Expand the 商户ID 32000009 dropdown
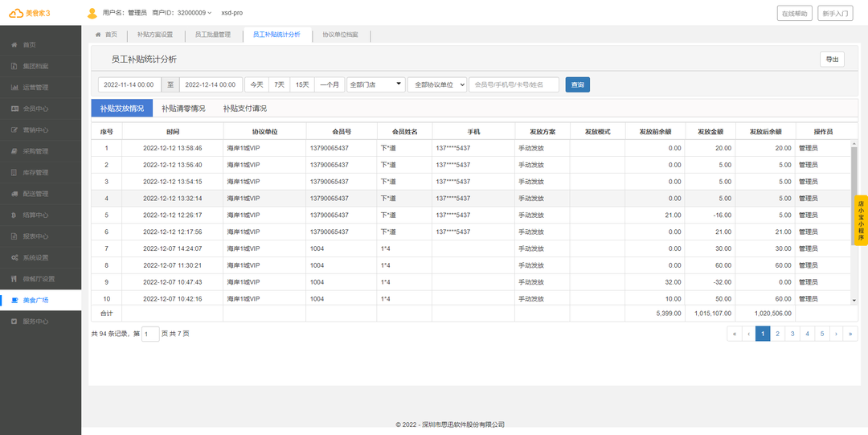The height and width of the screenshot is (435, 868). [183, 13]
